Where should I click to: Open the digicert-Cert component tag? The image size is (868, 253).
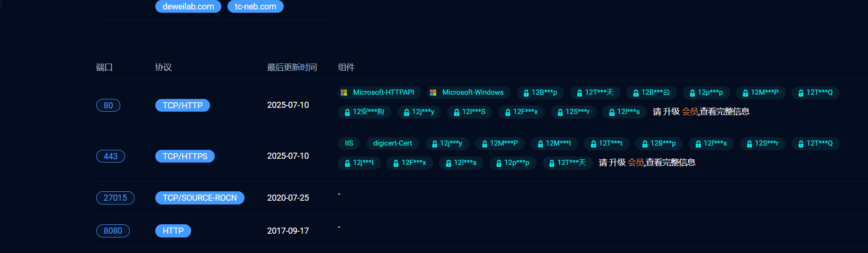pyautogui.click(x=392, y=143)
